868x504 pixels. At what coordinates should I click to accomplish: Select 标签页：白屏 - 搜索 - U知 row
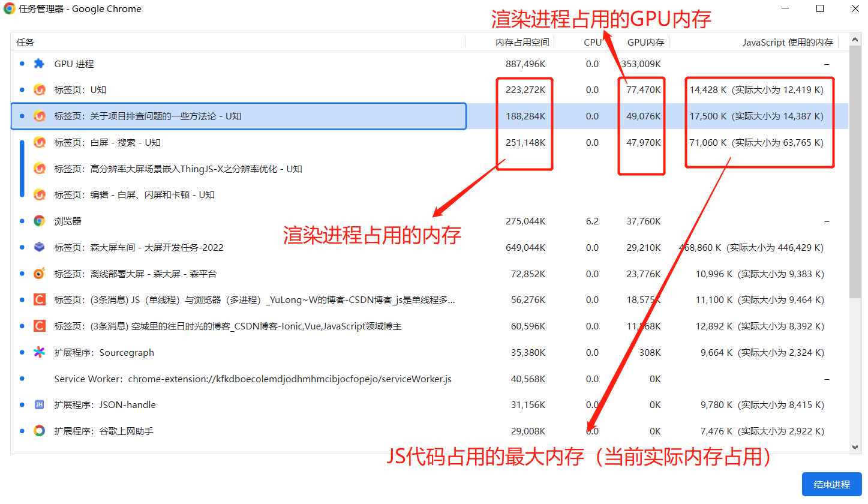point(430,142)
